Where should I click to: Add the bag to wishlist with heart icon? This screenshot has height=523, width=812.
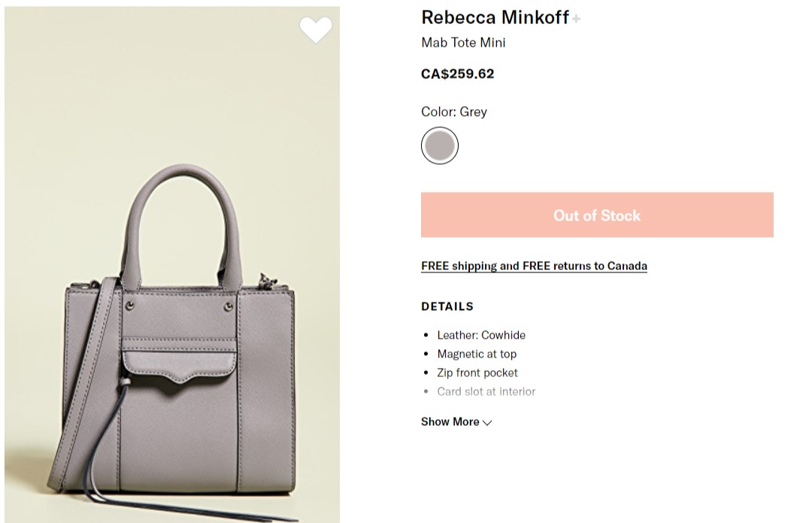[316, 29]
